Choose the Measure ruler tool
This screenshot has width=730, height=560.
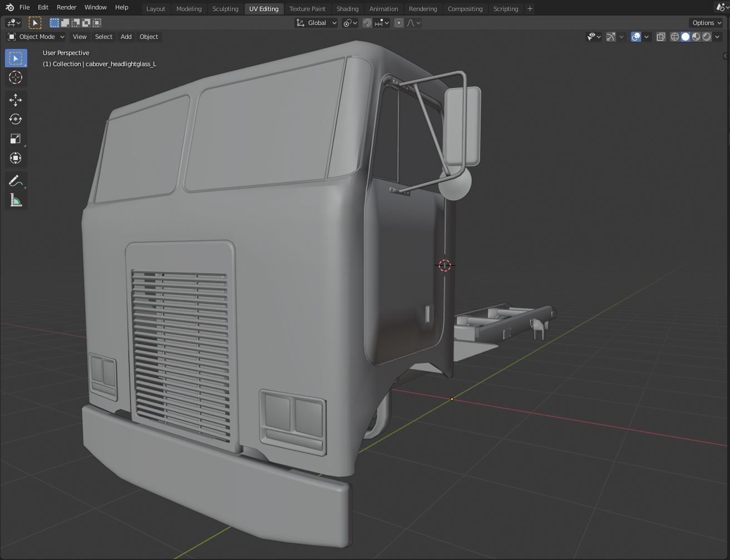pyautogui.click(x=16, y=200)
